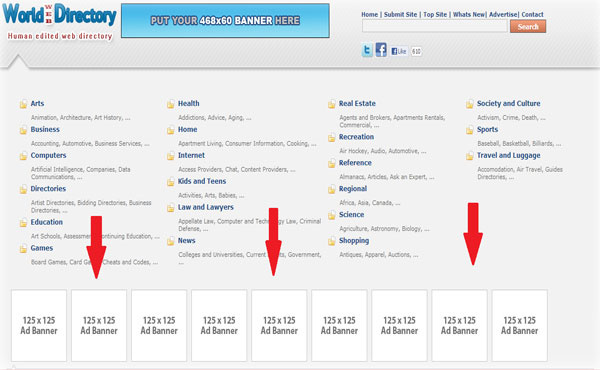The width and height of the screenshot is (600, 370).
Task: Open the Education category link
Action: tap(46, 222)
